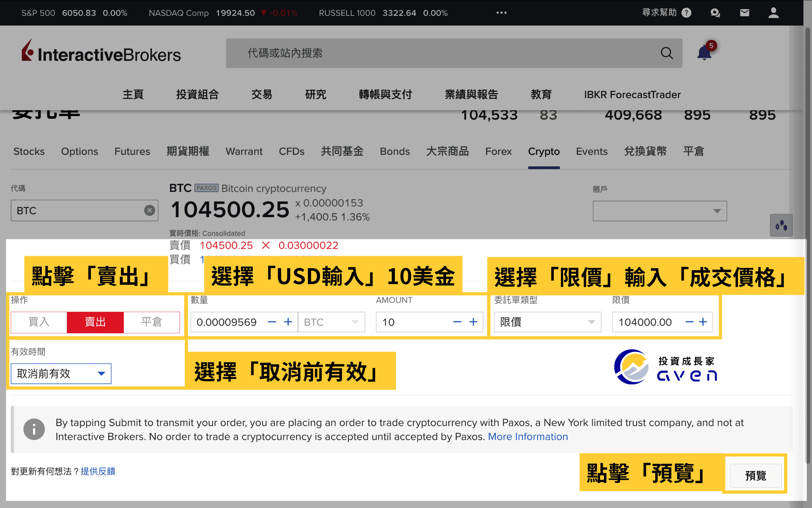The width and height of the screenshot is (812, 508).
Task: Switch to the Stocks tab
Action: point(29,151)
